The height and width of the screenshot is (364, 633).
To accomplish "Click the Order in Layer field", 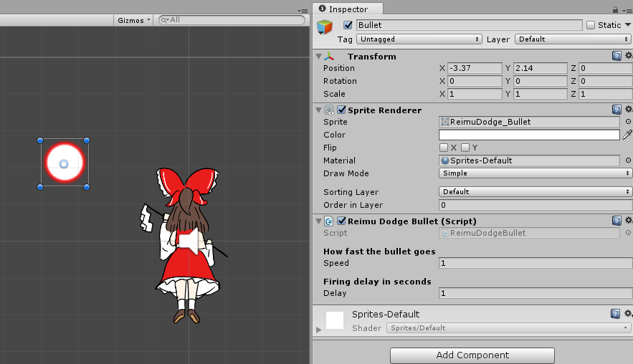I will 536,205.
